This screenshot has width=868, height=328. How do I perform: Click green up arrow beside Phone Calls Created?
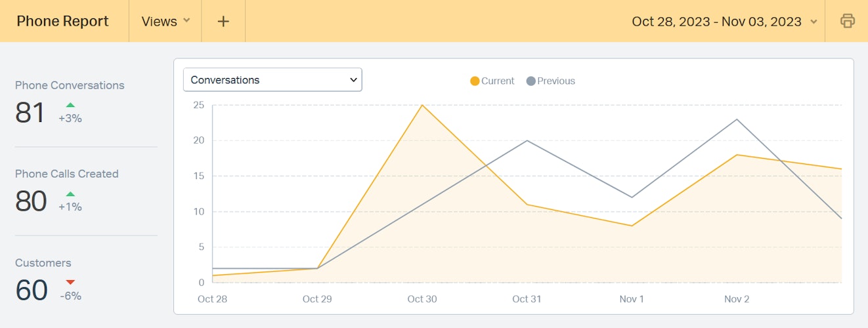(70, 194)
